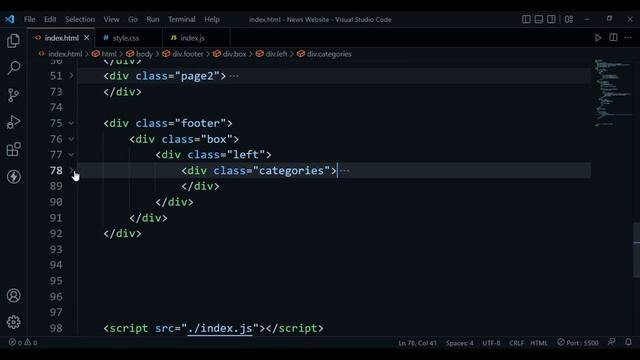Click the div.footer breadcrumb
640x360 pixels.
[188, 54]
